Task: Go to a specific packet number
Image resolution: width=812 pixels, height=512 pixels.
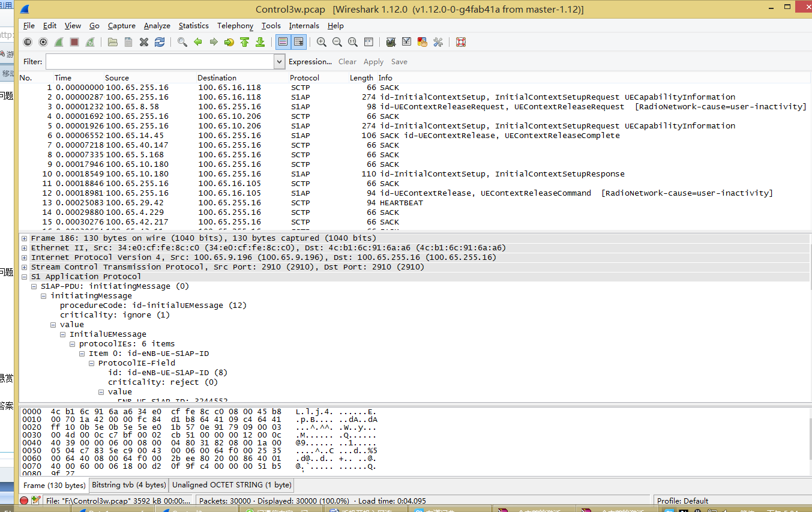Action: [229, 42]
